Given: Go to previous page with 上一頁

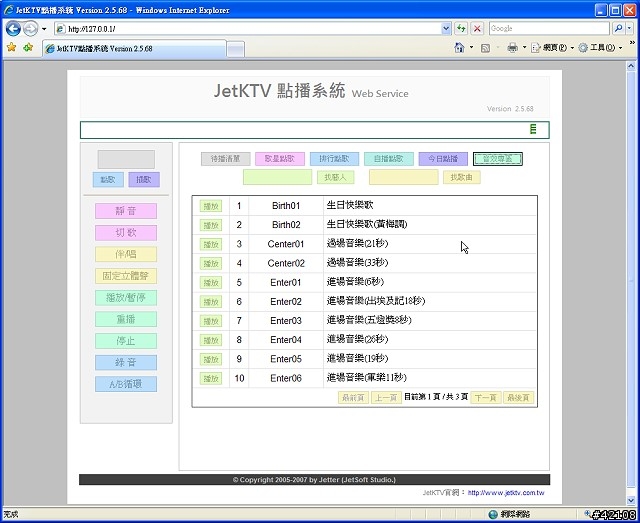Looking at the screenshot, I should pyautogui.click(x=386, y=398).
